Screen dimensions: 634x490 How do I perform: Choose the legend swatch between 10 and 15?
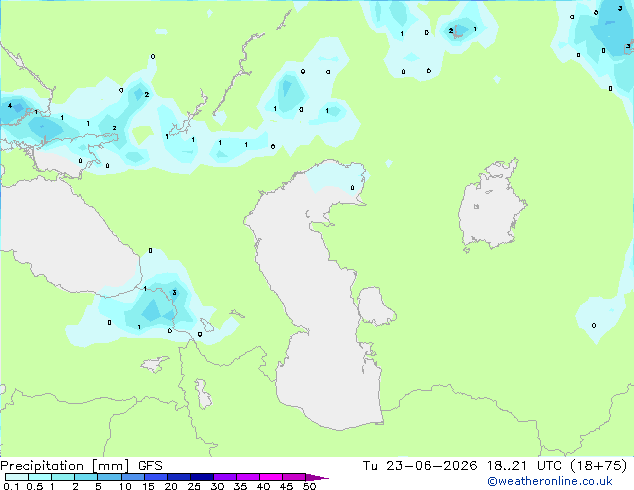pos(132,477)
